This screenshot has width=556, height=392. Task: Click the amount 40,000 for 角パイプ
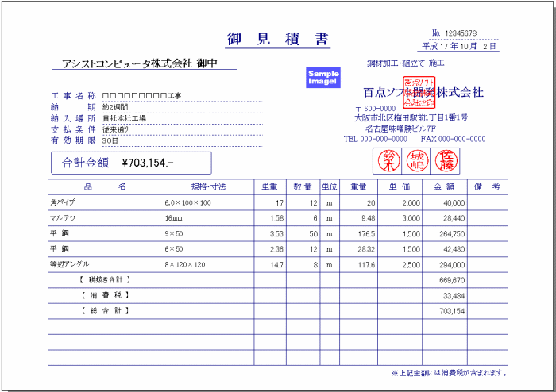click(x=454, y=203)
